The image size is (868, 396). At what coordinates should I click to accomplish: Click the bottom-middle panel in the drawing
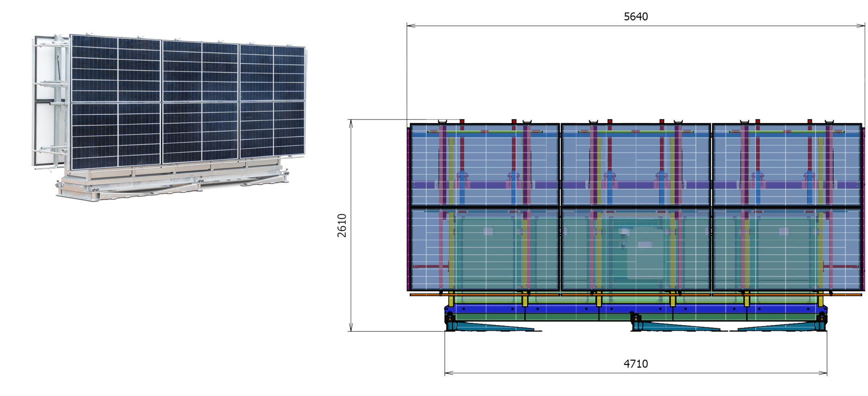(x=635, y=249)
